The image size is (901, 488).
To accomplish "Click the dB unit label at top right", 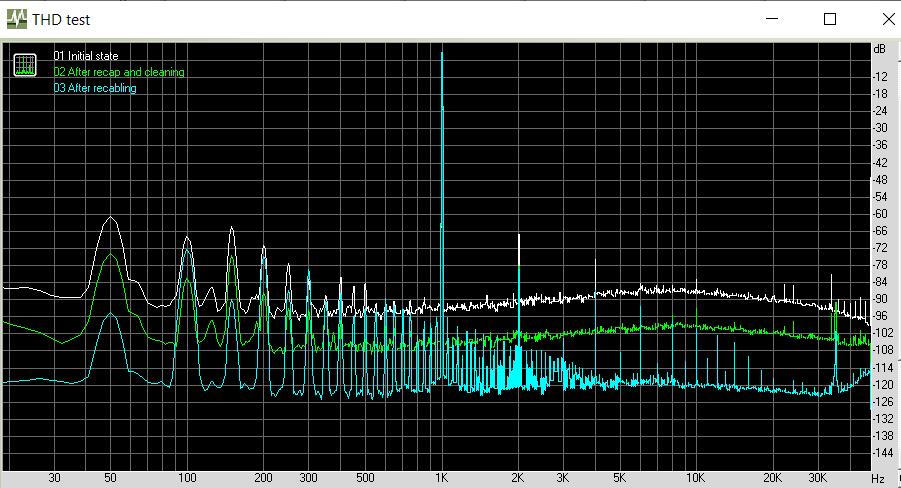I will click(879, 49).
